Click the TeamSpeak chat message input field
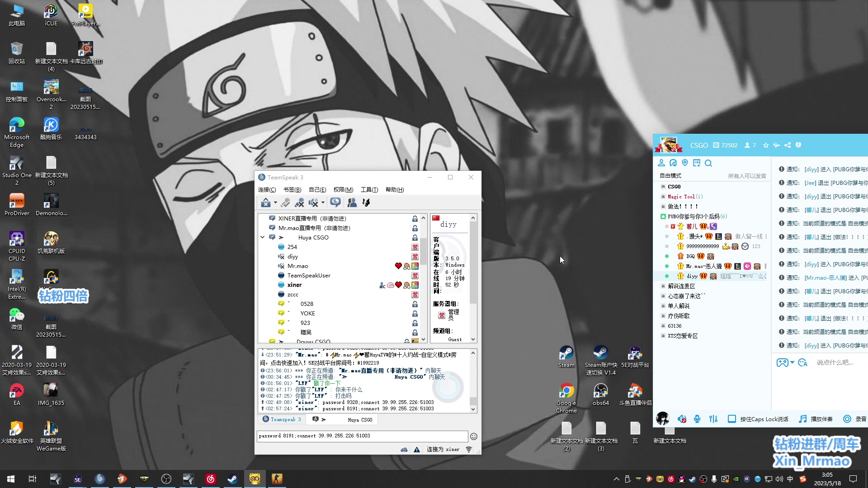 pyautogui.click(x=363, y=436)
